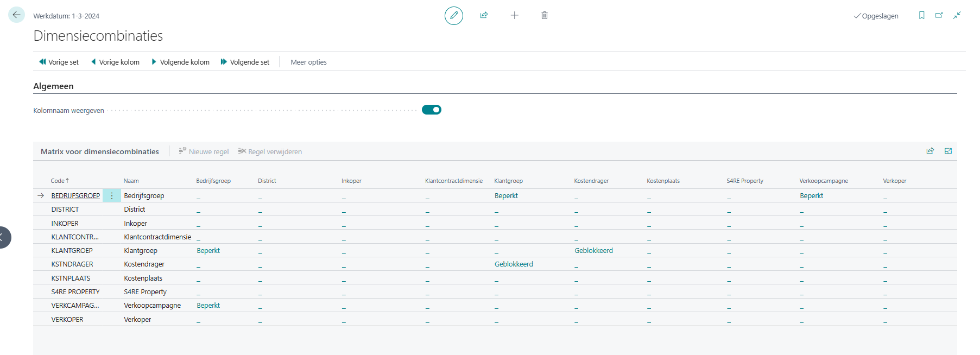Switch to edit mode with pencil icon
The height and width of the screenshot is (355, 980).
click(x=454, y=16)
